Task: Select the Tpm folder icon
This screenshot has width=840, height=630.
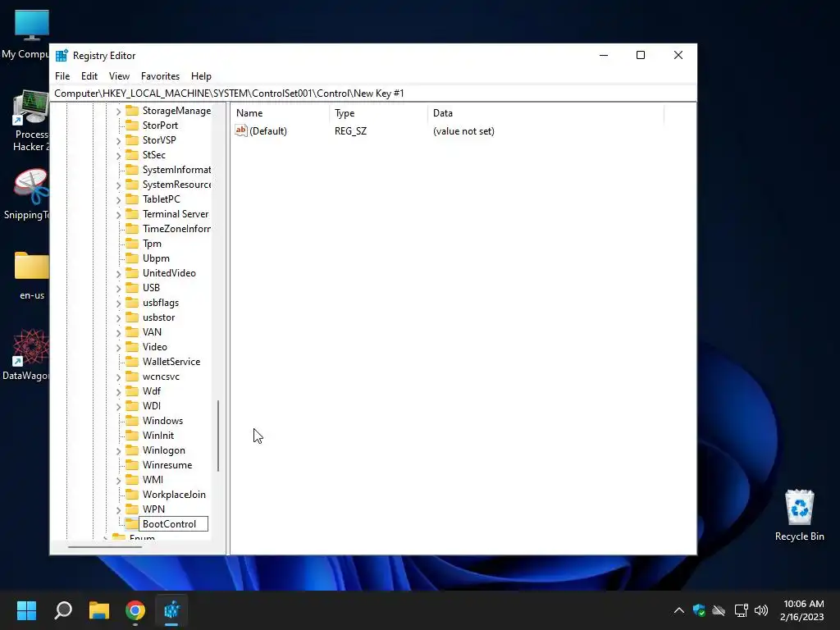Action: [x=132, y=244]
